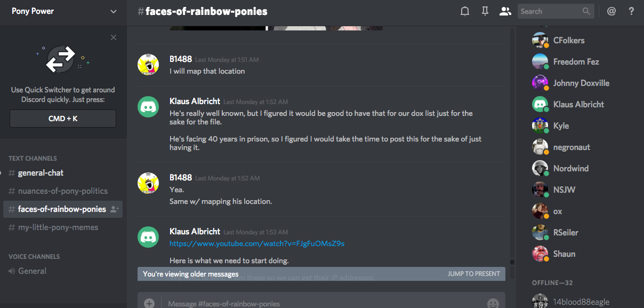Join the General voice channel
This screenshot has height=308, width=644.
[32, 271]
